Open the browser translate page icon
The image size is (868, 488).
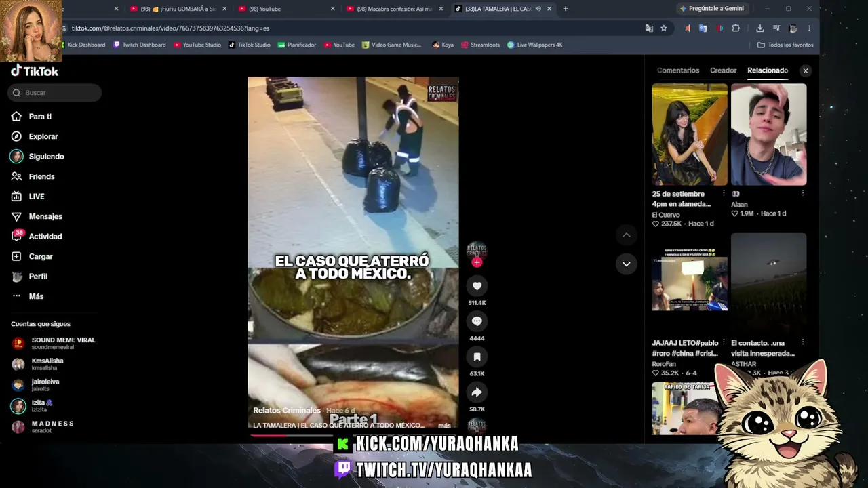click(x=649, y=28)
